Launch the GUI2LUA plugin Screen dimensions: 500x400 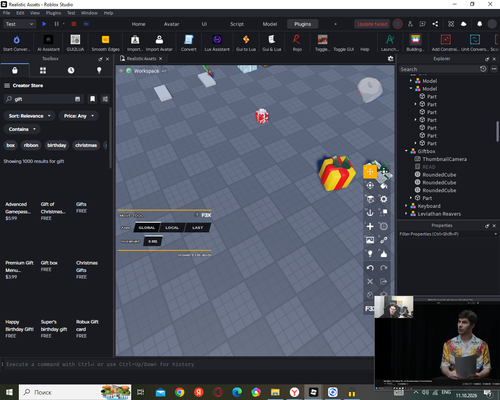click(75, 43)
